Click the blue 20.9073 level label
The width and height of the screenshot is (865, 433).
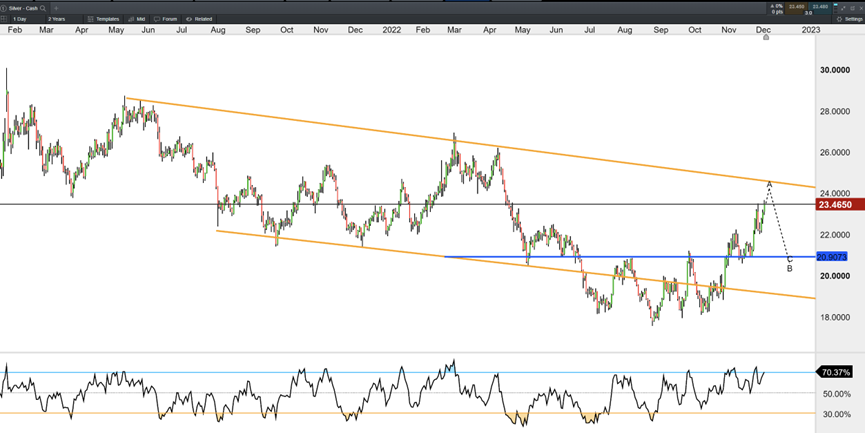[x=831, y=257]
